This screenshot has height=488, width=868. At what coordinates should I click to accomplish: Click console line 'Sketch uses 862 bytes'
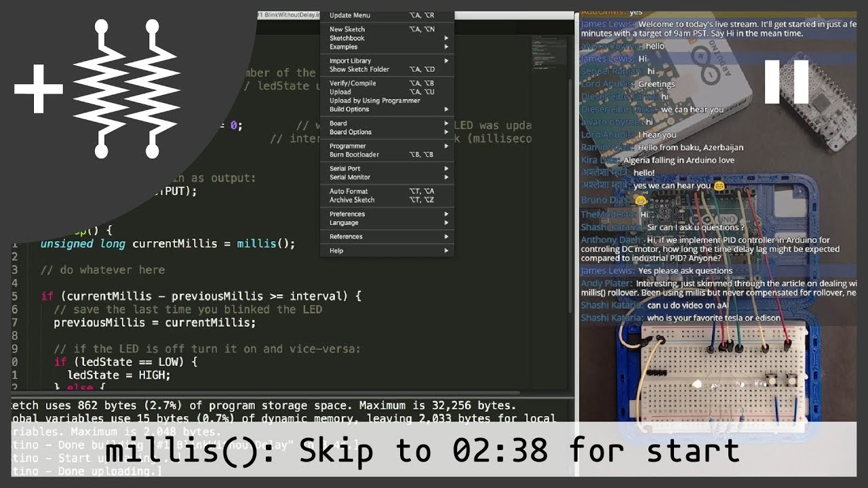pyautogui.click(x=264, y=405)
